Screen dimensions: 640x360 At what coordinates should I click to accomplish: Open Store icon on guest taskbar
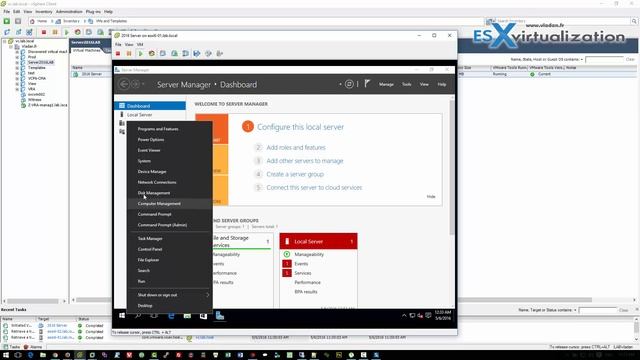coord(203,316)
